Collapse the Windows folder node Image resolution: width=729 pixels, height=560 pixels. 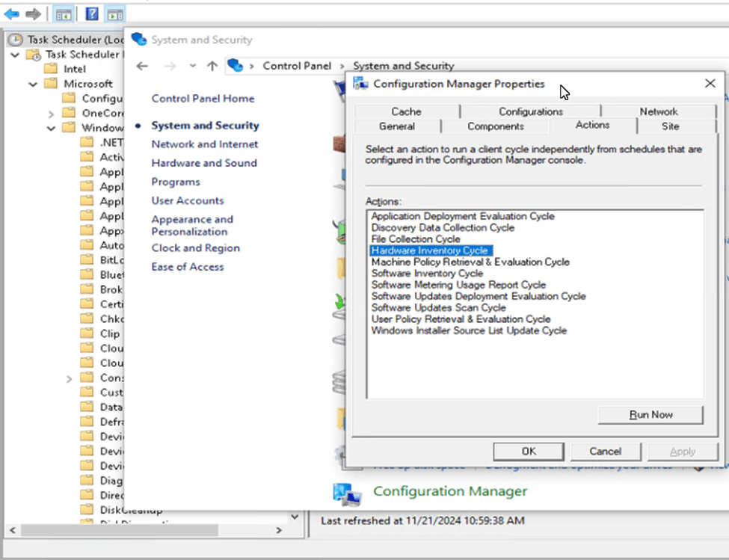click(51, 128)
